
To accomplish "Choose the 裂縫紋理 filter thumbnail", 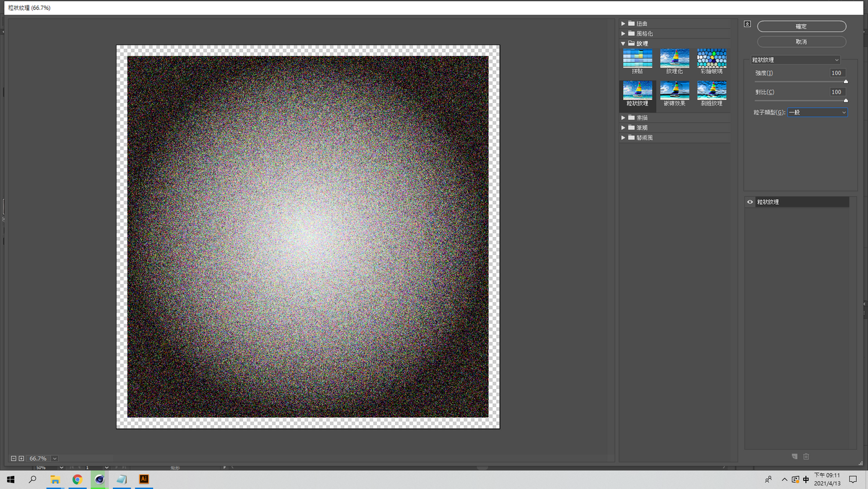I will pos(711,91).
